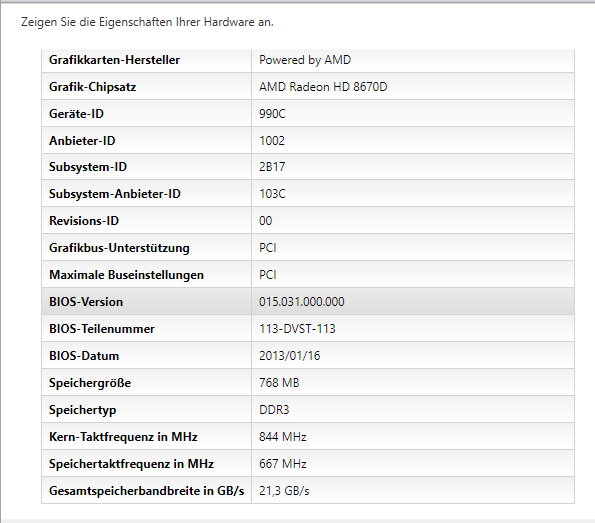Viewport: 595px width, 523px height.
Task: Click the BIOS version number 015.031.000.000
Action: pos(302,302)
